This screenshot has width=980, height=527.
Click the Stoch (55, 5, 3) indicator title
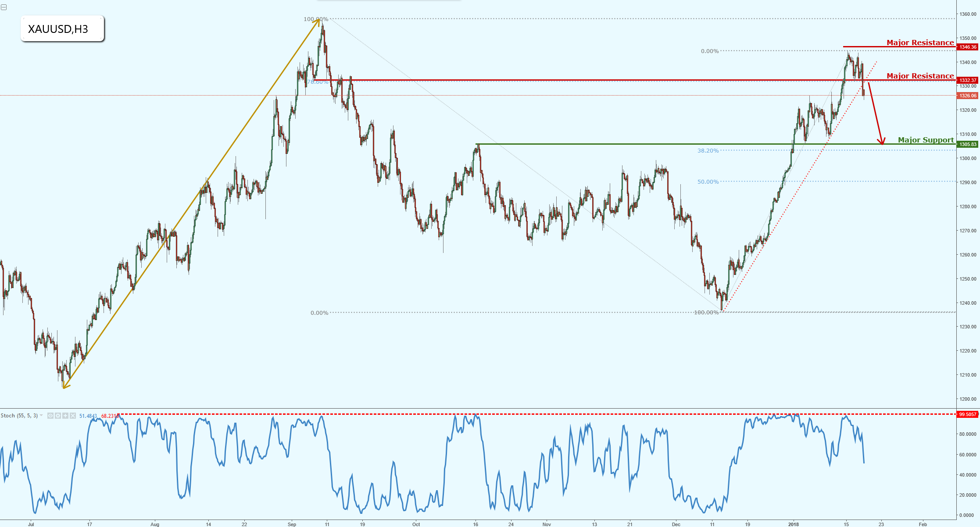tap(19, 416)
